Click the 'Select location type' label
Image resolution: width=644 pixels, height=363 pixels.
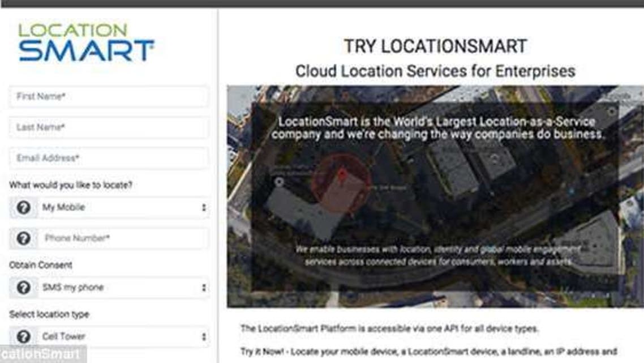coord(49,314)
